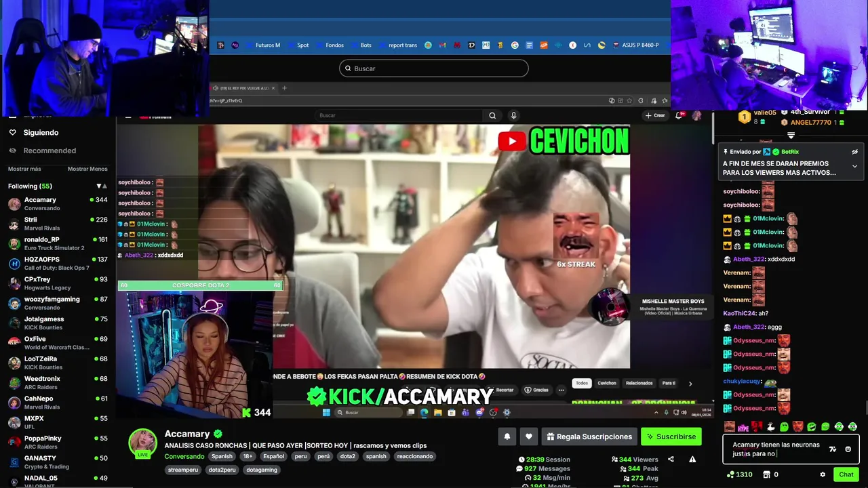Click the Adobe After Effects bookmark icon
The image size is (868, 488).
[x=235, y=45]
